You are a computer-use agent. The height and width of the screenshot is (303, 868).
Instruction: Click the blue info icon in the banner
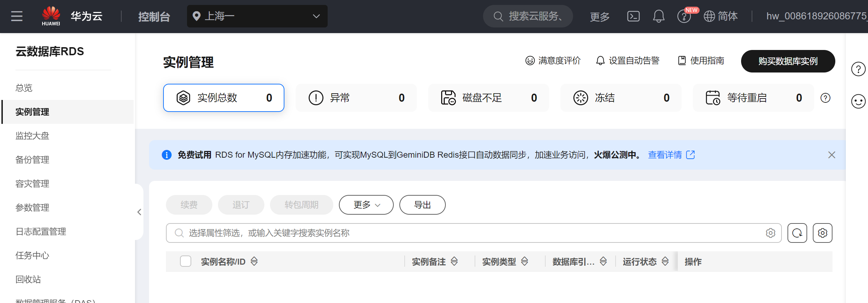pyautogui.click(x=166, y=155)
